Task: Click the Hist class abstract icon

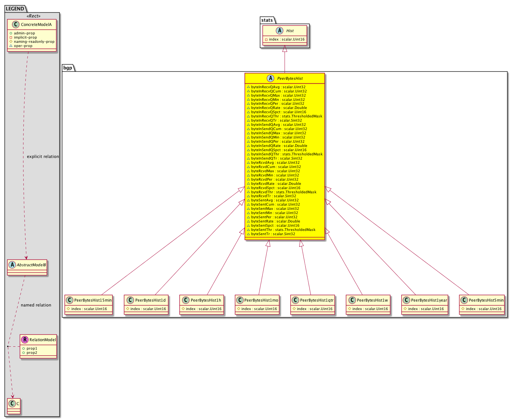Action: click(280, 31)
